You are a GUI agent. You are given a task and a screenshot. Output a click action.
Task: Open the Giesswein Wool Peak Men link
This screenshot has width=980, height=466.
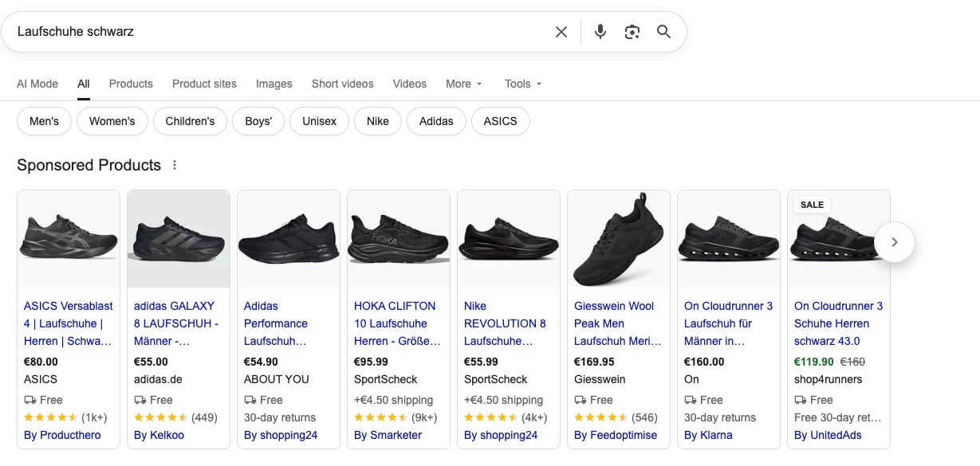coord(618,323)
